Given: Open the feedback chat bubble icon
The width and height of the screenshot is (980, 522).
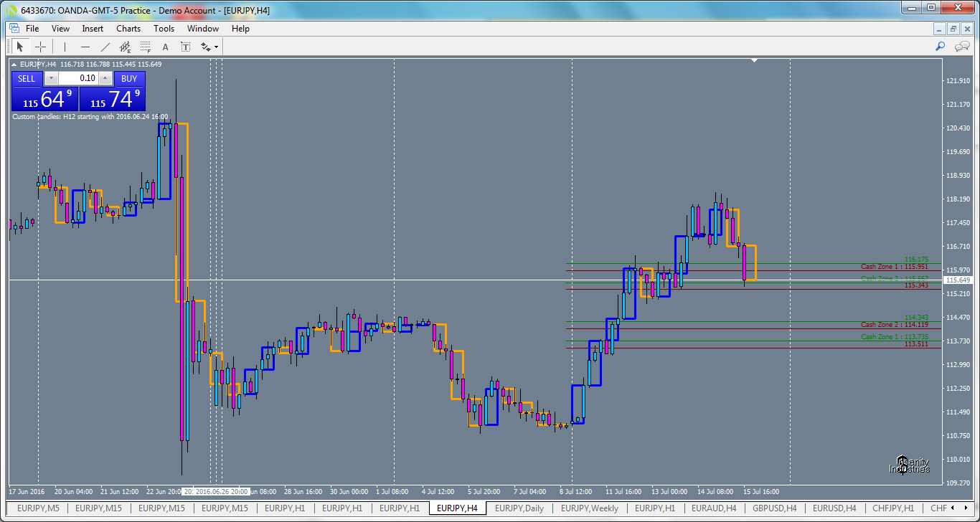Looking at the screenshot, I should point(961,46).
